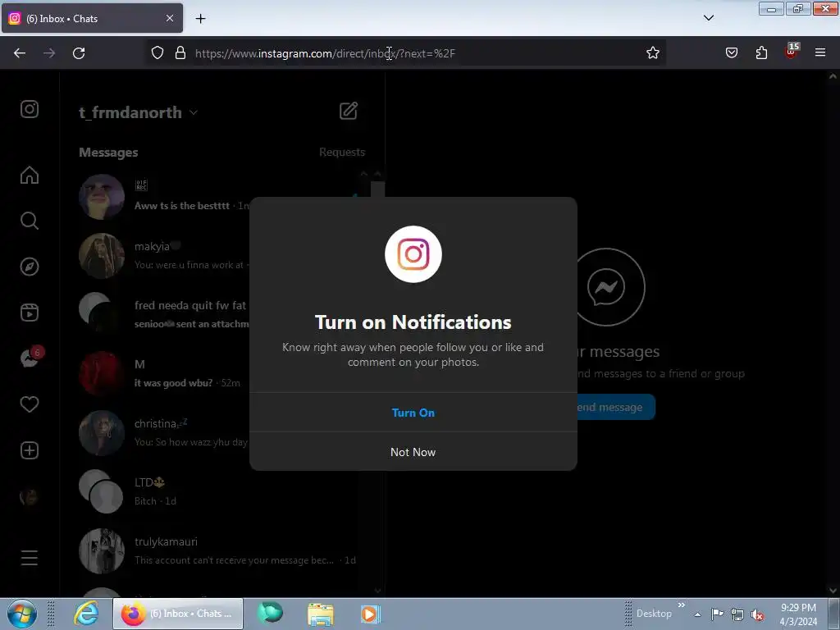Screen dimensions: 840x630
Task: Click the browser forward arrow
Action: tap(49, 53)
